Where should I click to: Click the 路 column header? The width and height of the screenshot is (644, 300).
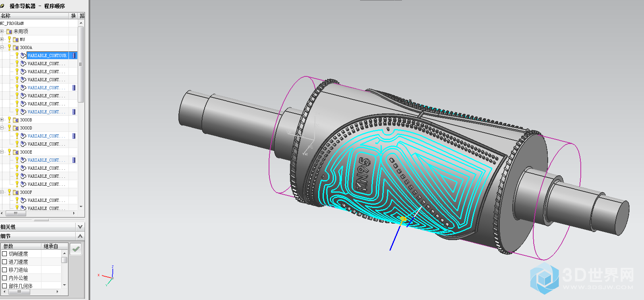coord(82,16)
